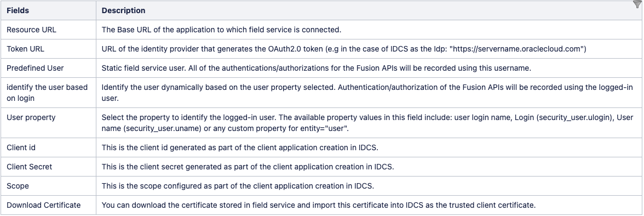Click the table filter funnel icon
Viewport: 644px width, 216px height.
(637, 4)
